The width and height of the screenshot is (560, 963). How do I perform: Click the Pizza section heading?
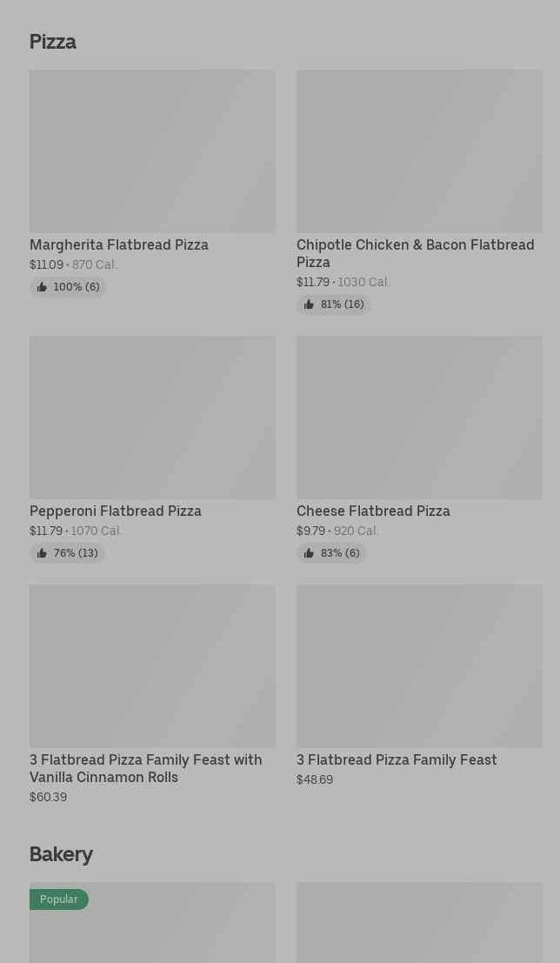point(53,42)
